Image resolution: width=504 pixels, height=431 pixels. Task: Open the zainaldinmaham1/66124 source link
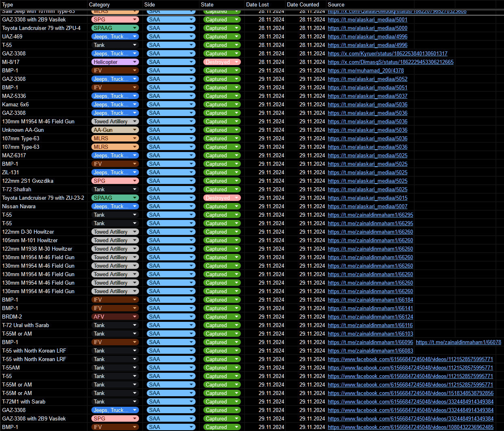coord(370,317)
